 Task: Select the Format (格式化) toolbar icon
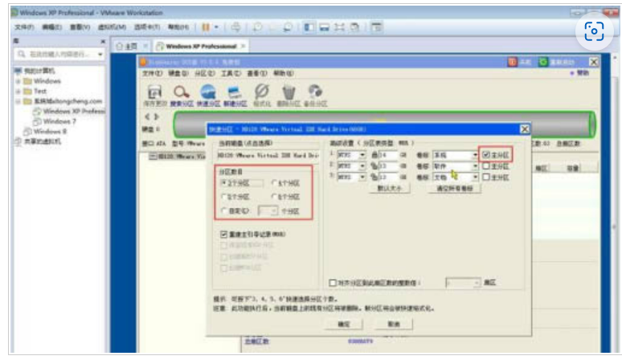(x=261, y=95)
